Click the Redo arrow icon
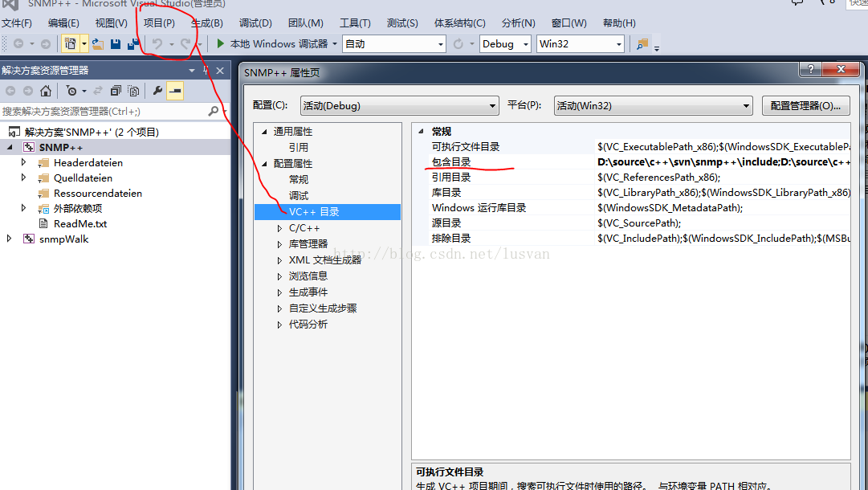The image size is (868, 490). click(185, 43)
